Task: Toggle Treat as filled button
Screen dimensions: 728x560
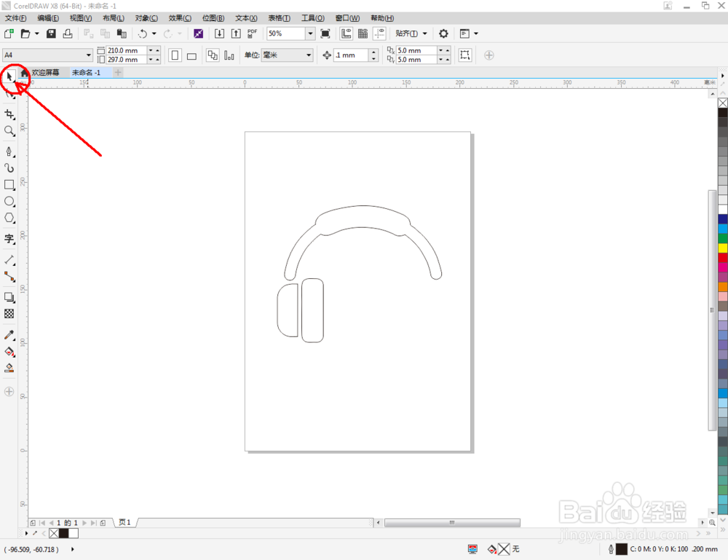Action: click(464, 55)
